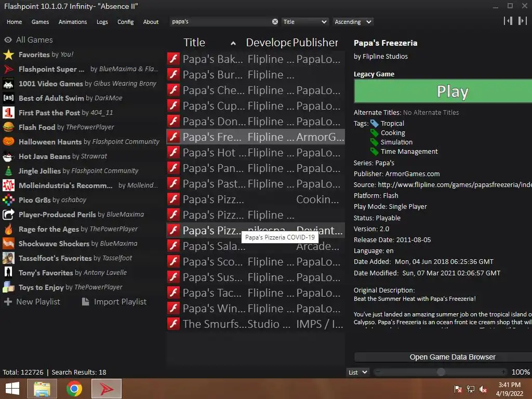This screenshot has height=399, width=532.
Task: Toggle the left sidebar collapse icon
Action: [508, 21]
